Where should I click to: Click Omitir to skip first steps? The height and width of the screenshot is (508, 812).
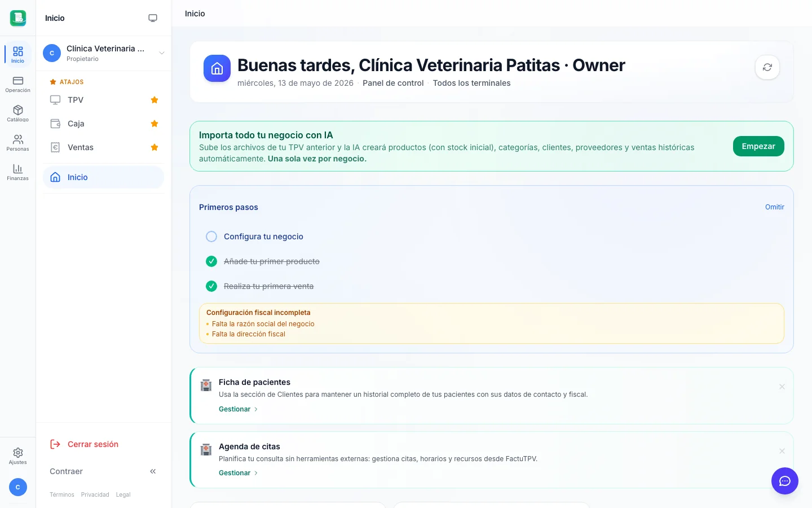(x=775, y=207)
